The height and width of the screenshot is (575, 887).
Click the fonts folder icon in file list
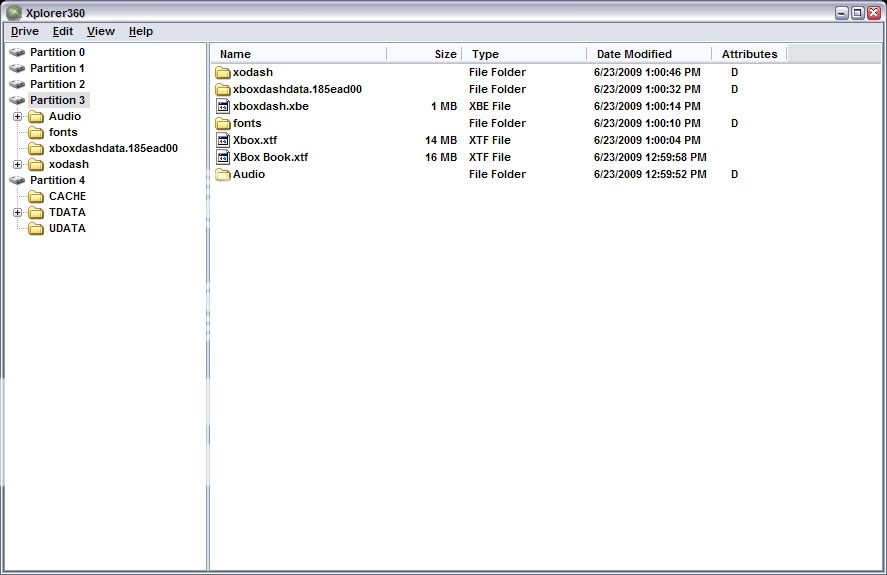pyautogui.click(x=223, y=123)
